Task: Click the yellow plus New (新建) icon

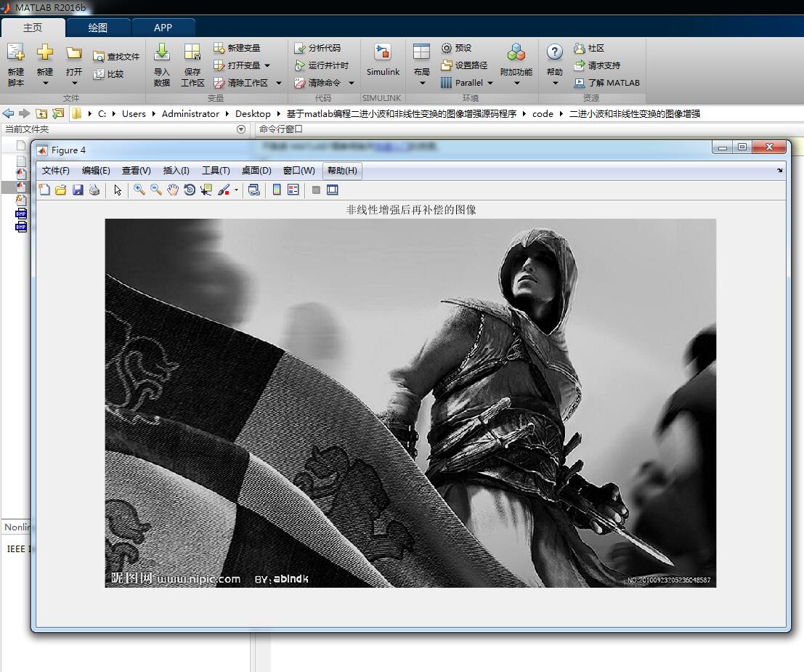Action: click(x=44, y=52)
